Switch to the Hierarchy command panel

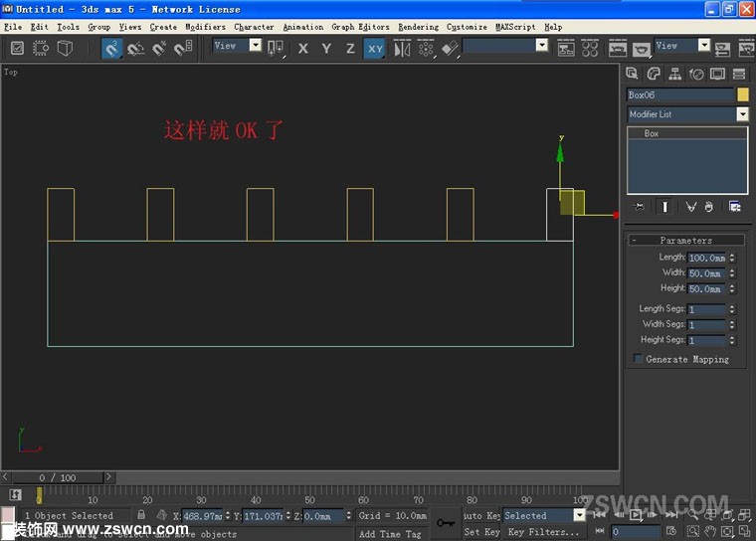coord(675,74)
